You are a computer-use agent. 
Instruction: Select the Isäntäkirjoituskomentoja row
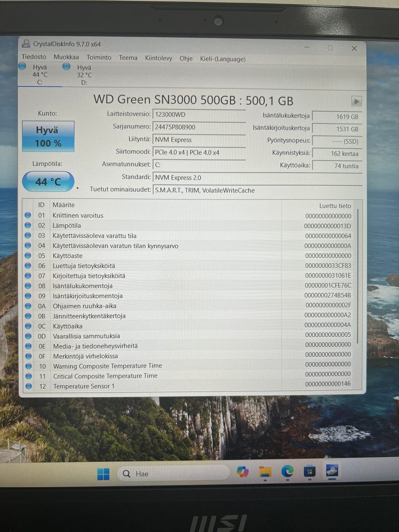pos(189,296)
